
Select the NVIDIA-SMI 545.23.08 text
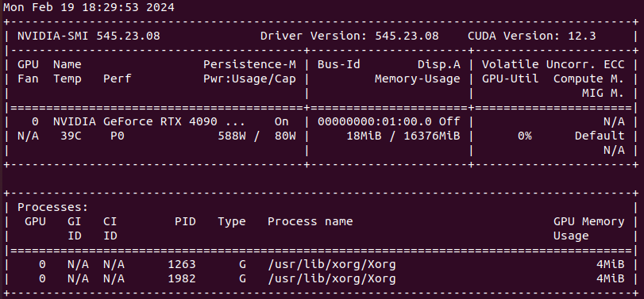pyautogui.click(x=89, y=36)
